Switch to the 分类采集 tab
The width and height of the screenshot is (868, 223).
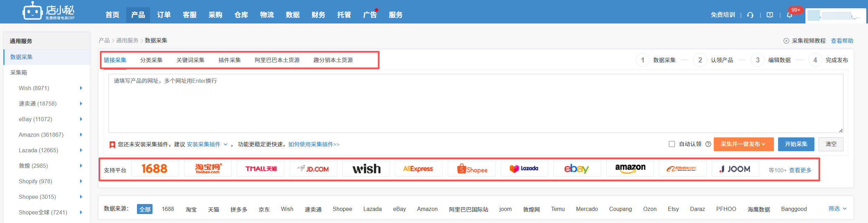151,60
